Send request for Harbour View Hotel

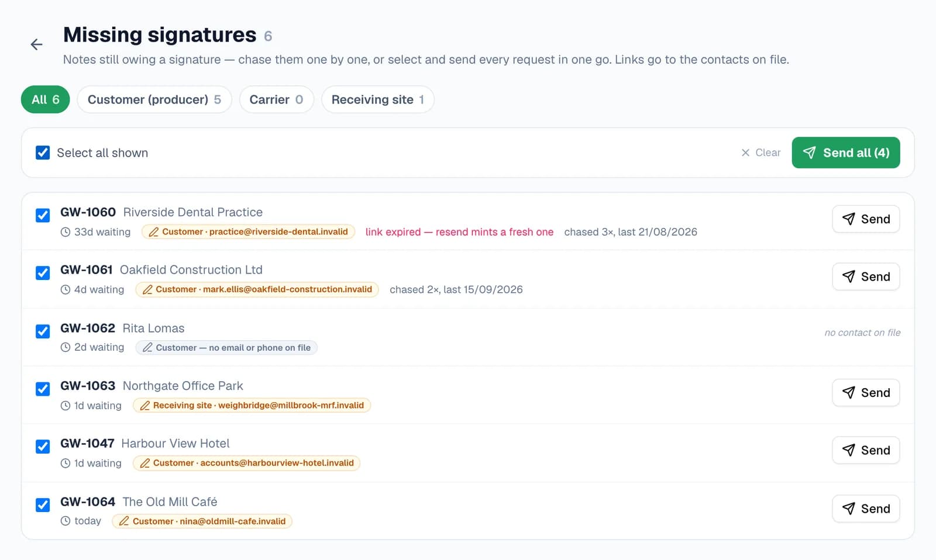coord(866,450)
